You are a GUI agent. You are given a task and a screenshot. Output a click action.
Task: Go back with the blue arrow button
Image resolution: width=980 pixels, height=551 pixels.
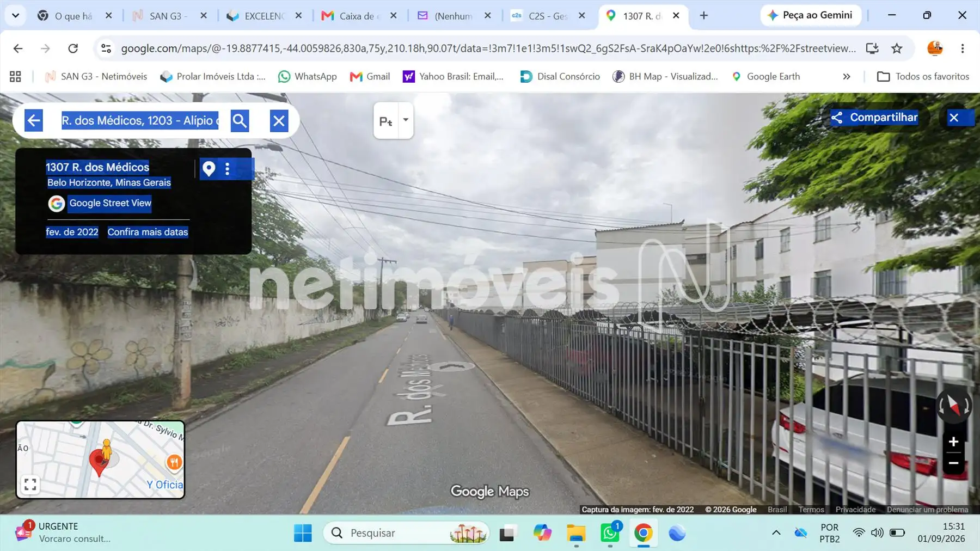pyautogui.click(x=34, y=121)
